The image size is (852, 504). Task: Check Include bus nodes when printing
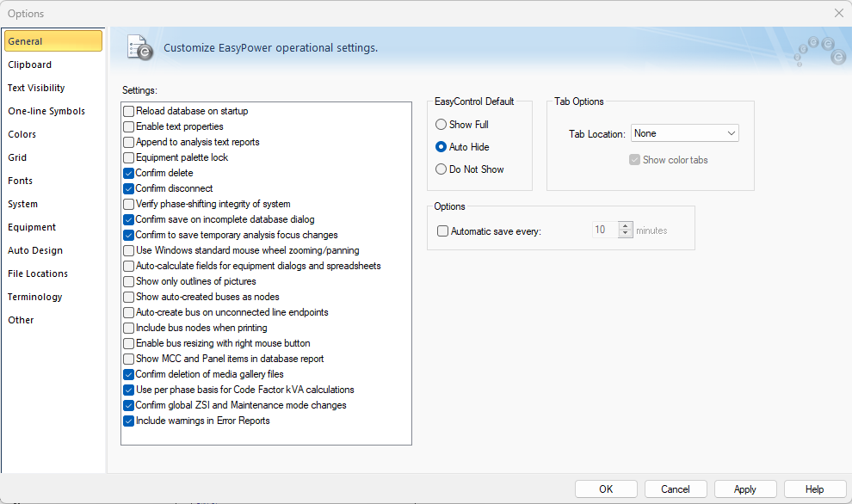129,328
